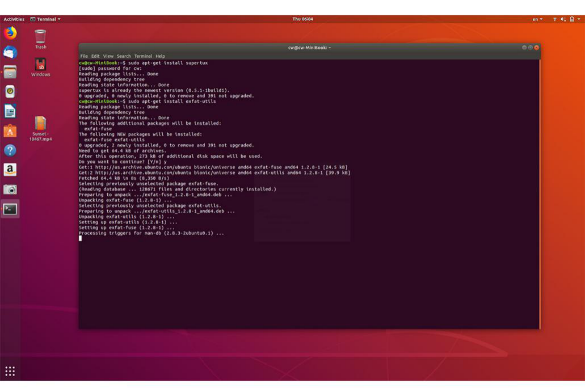
Task: Open Rhythmbox music player in dock
Action: (10, 91)
